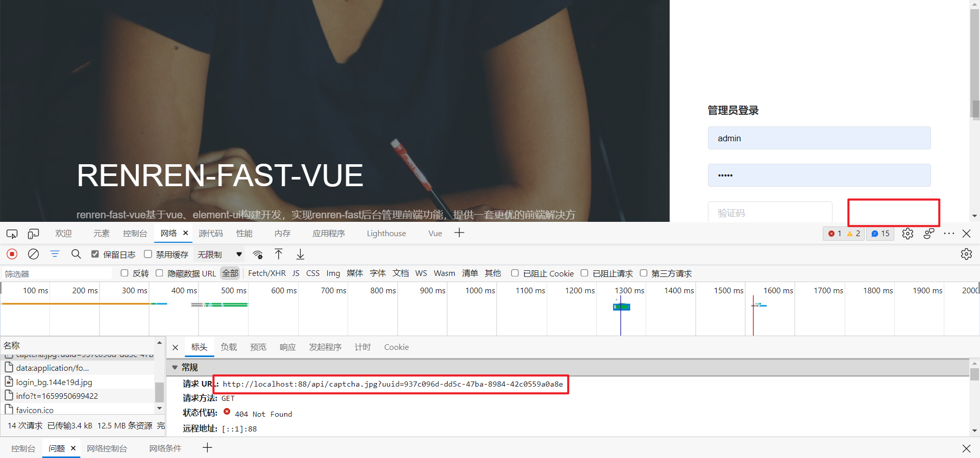Filter requests by Img

333,273
